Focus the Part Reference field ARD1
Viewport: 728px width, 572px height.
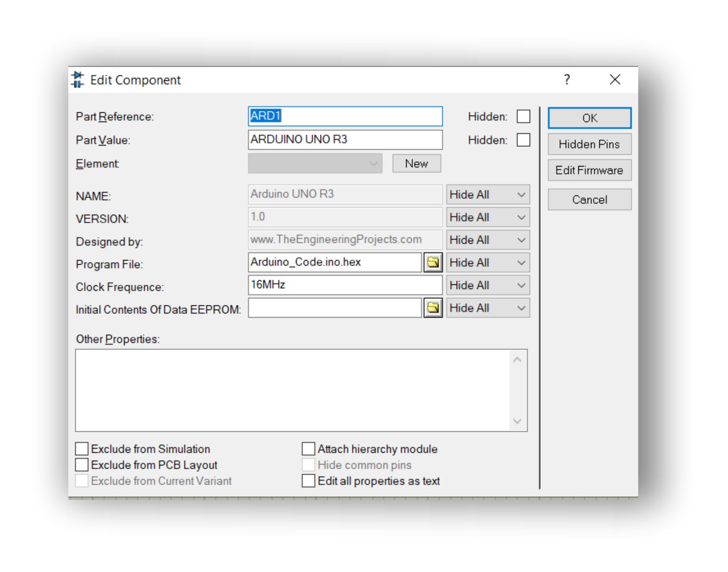(345, 116)
